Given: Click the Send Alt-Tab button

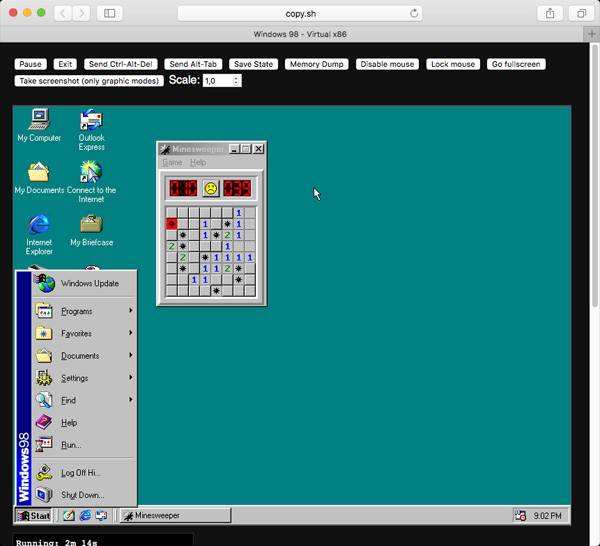Looking at the screenshot, I should point(193,64).
